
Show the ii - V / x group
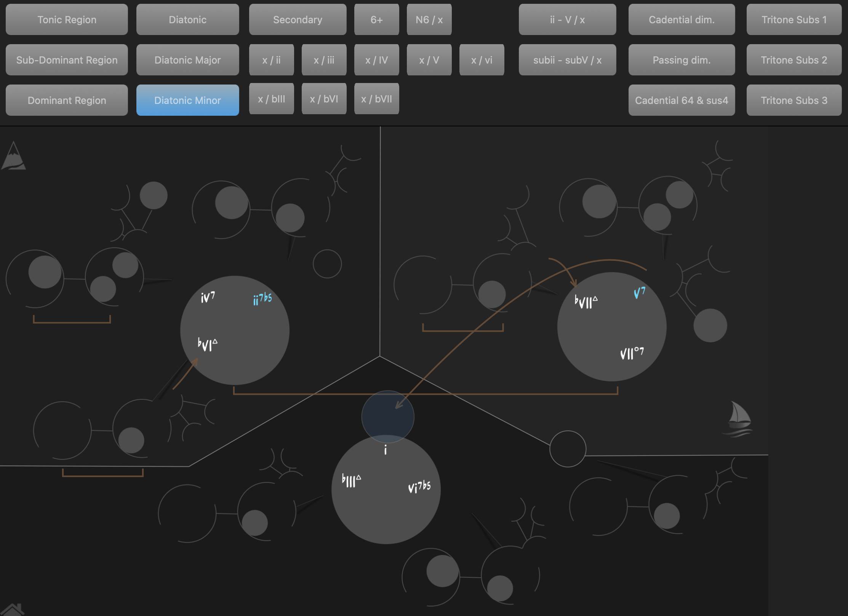click(x=567, y=19)
